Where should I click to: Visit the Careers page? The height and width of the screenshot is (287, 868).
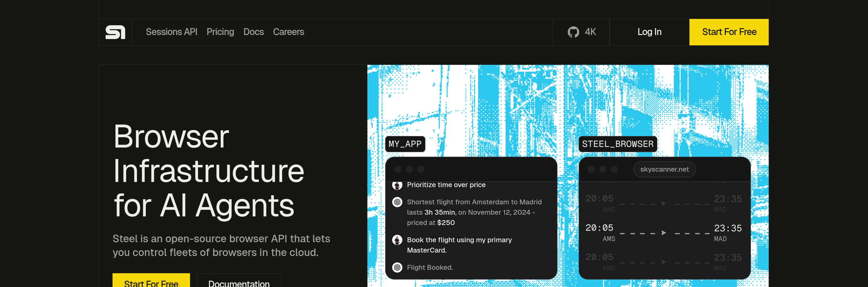pos(288,32)
